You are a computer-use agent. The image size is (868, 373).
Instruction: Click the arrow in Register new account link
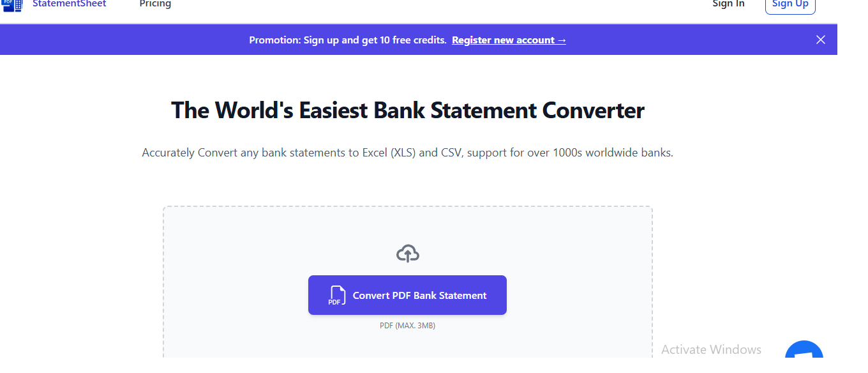(562, 40)
